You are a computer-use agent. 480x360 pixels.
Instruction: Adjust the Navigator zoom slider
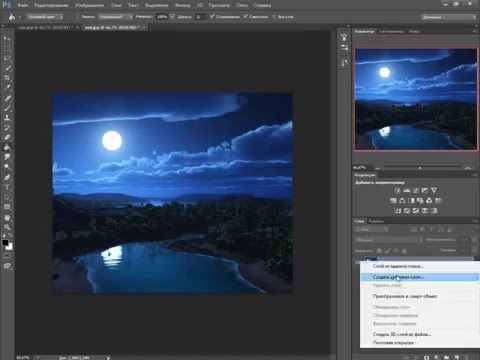(420, 167)
